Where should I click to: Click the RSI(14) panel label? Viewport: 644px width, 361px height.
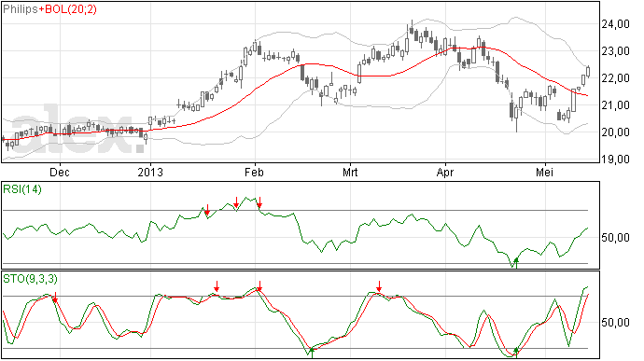point(22,189)
